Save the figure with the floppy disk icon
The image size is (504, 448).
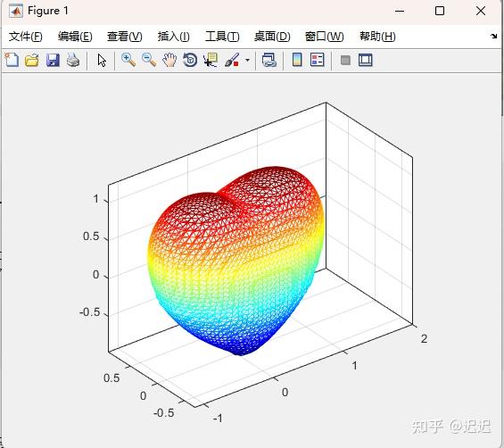pyautogui.click(x=53, y=60)
